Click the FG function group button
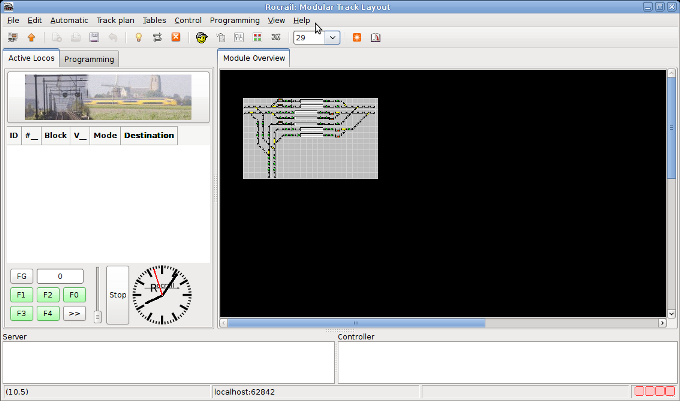The width and height of the screenshot is (680, 401). click(20, 276)
